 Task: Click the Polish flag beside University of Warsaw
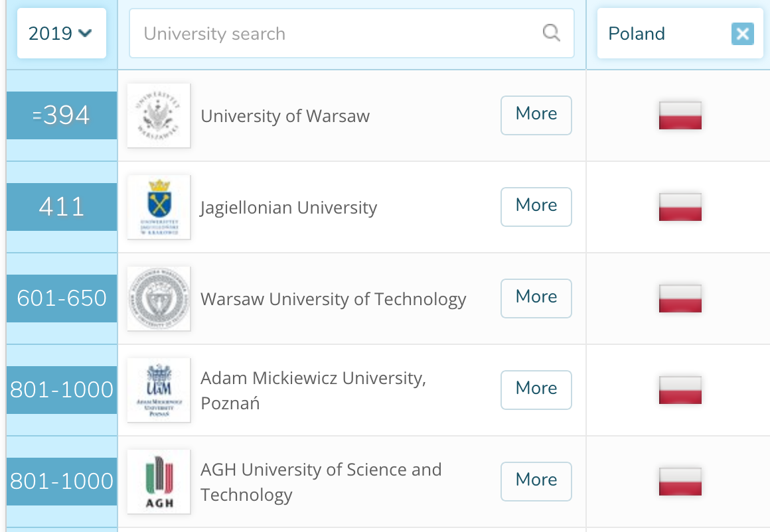coord(680,115)
